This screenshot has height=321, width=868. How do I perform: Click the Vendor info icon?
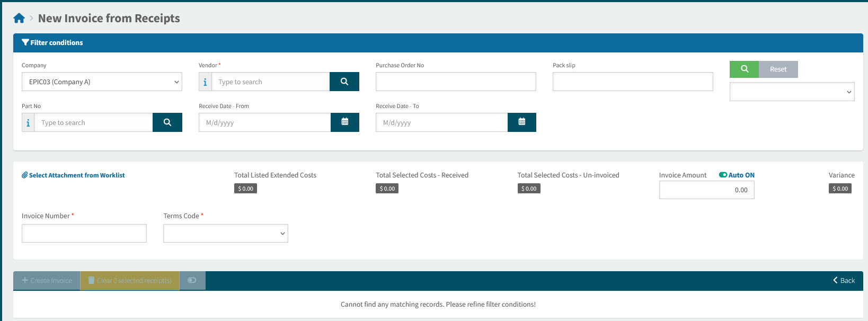205,82
